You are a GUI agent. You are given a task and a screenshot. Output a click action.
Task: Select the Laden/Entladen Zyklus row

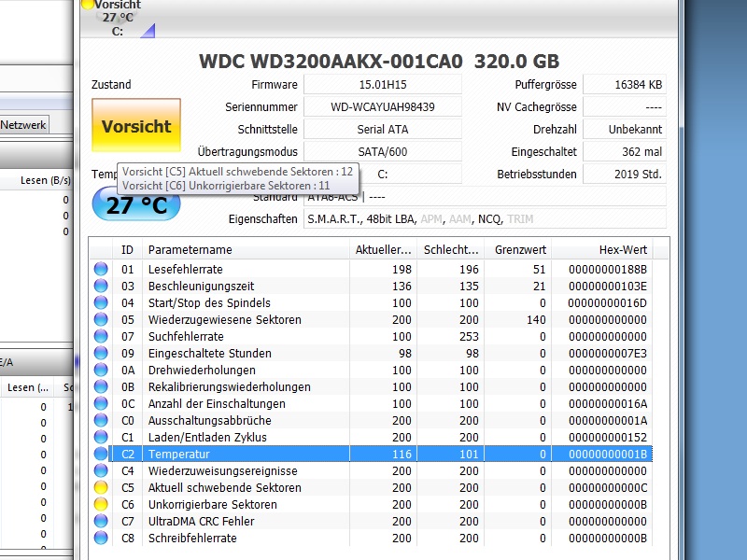pyautogui.click(x=372, y=437)
